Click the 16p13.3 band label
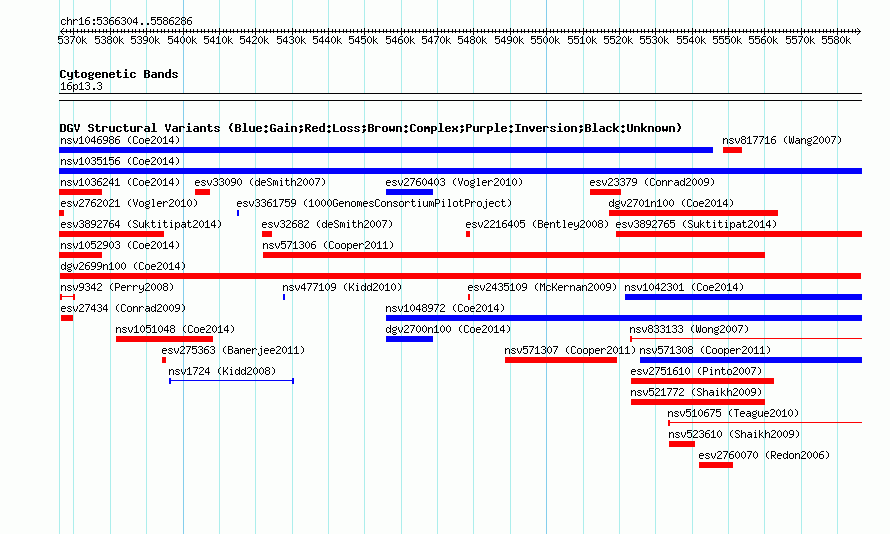 [81, 87]
